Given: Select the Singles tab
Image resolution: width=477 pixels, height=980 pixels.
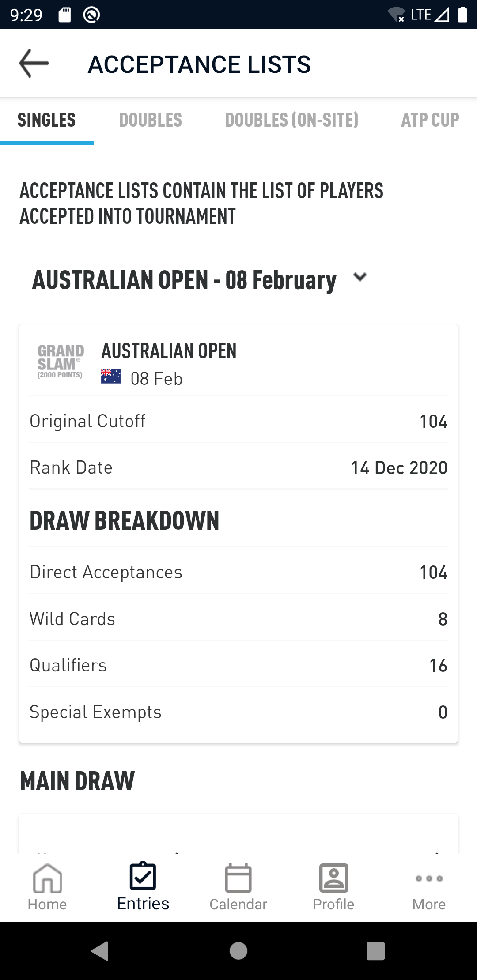Looking at the screenshot, I should coord(47,120).
